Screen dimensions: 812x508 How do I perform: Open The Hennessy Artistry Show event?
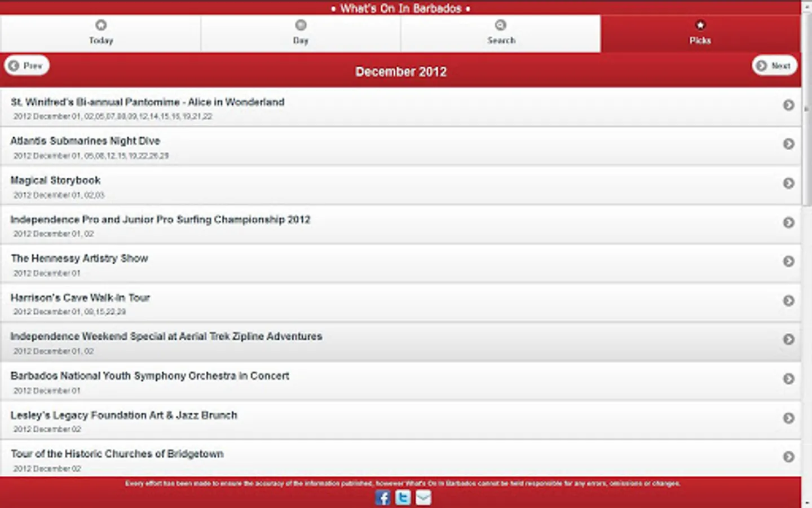400,264
